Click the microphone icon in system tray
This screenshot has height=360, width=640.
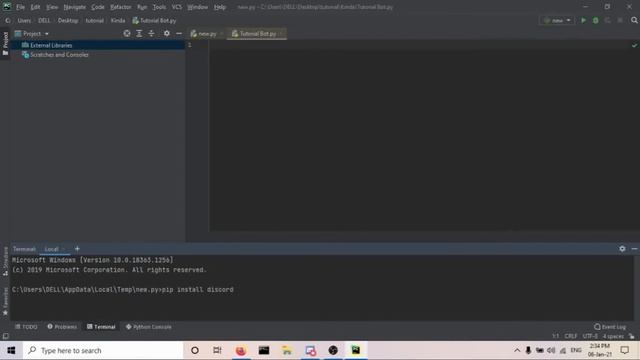coord(528,350)
